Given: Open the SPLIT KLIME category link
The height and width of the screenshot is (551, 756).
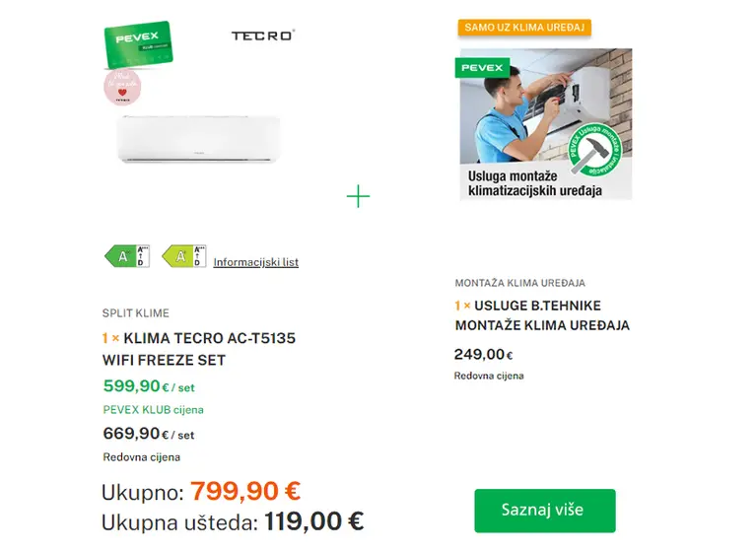Looking at the screenshot, I should 135,313.
